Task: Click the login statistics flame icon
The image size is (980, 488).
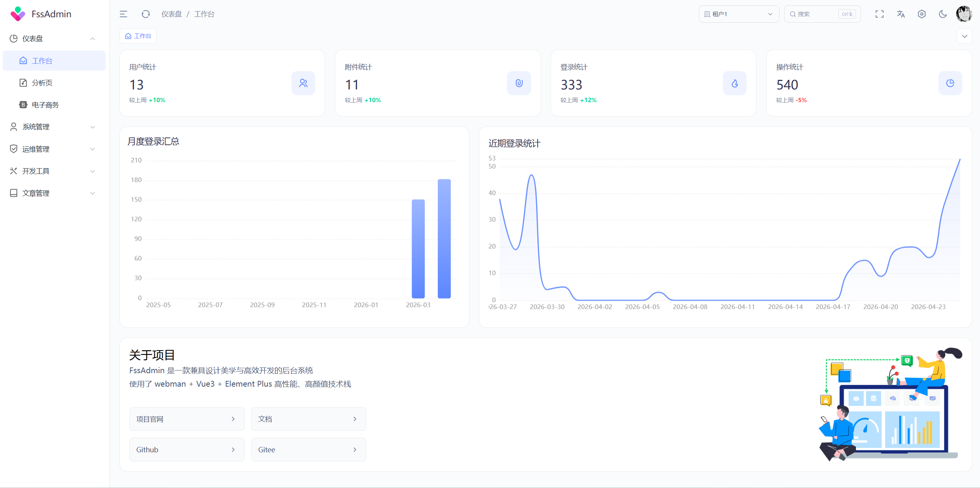Action: (x=734, y=83)
